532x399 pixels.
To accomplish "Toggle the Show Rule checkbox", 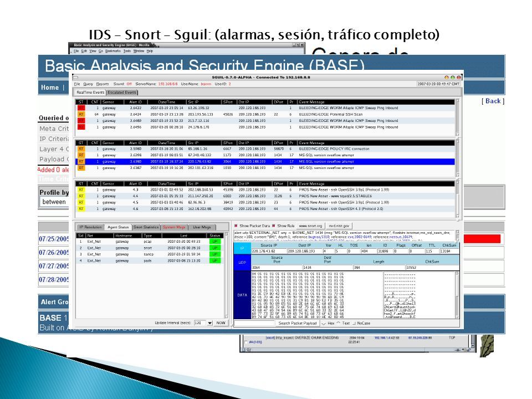I will coord(273,226).
